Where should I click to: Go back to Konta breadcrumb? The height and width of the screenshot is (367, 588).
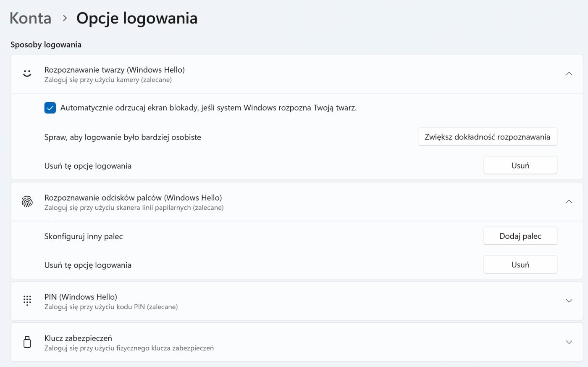[30, 18]
